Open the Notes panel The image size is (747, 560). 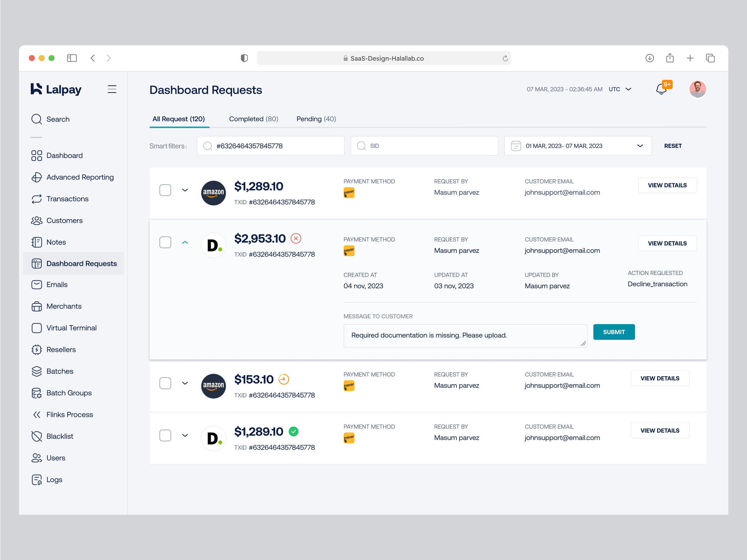coord(56,242)
